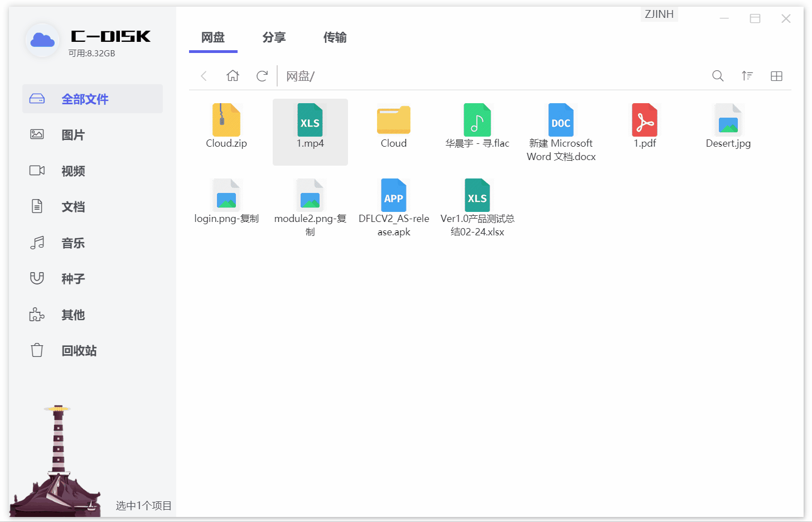The image size is (812, 522).
Task: Click the 网盘/ breadcrumb path
Action: click(x=299, y=76)
